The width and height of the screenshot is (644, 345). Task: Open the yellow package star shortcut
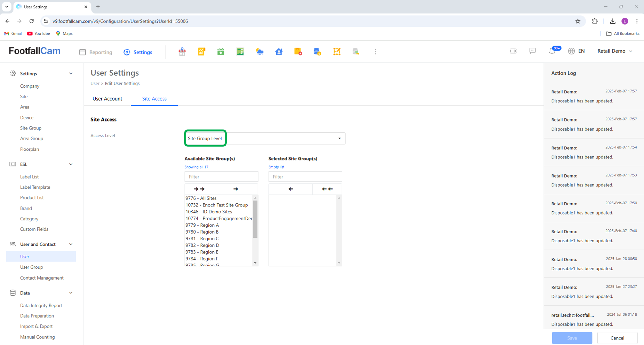point(298,52)
